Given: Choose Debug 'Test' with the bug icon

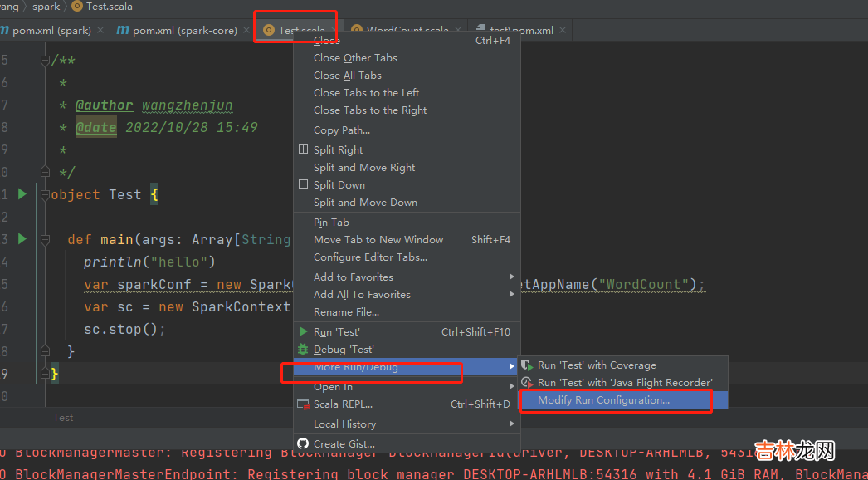Looking at the screenshot, I should point(344,350).
